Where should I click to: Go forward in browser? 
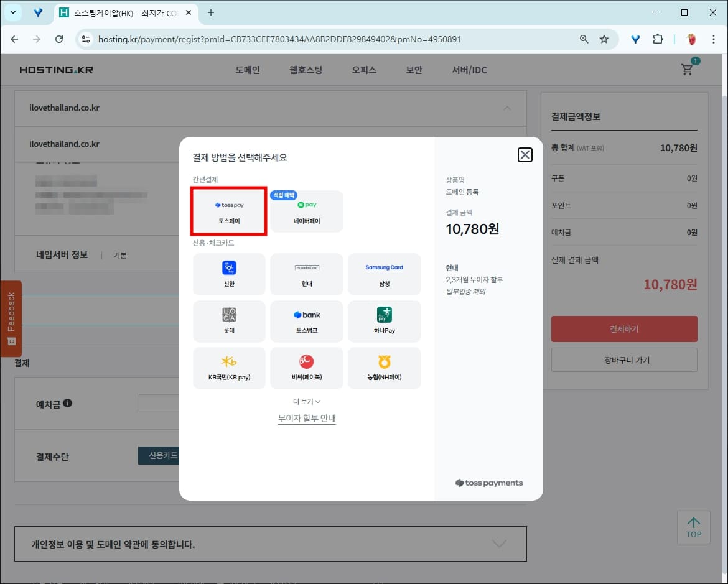[x=37, y=39]
